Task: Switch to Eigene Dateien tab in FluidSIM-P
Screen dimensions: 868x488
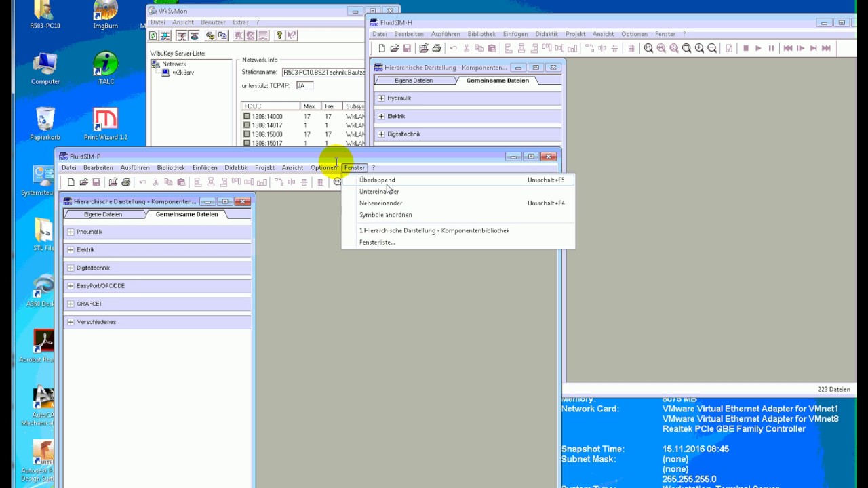Action: pyautogui.click(x=103, y=214)
